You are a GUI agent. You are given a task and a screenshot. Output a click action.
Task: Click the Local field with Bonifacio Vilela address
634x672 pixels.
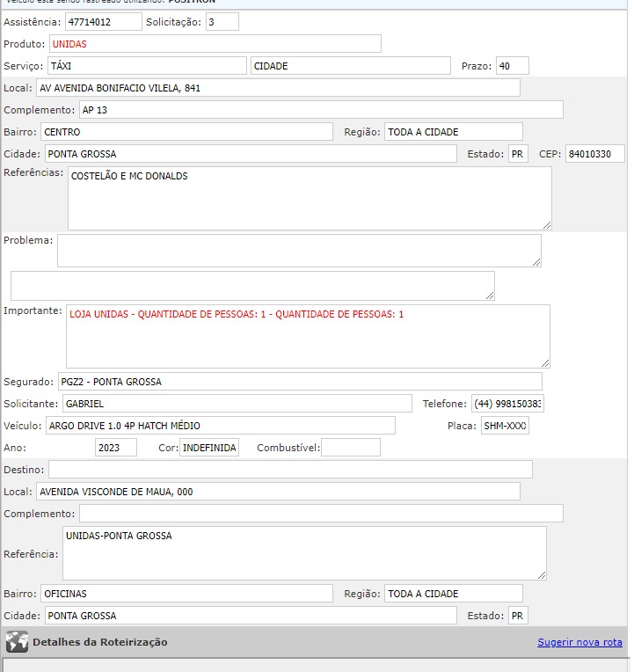pyautogui.click(x=278, y=88)
